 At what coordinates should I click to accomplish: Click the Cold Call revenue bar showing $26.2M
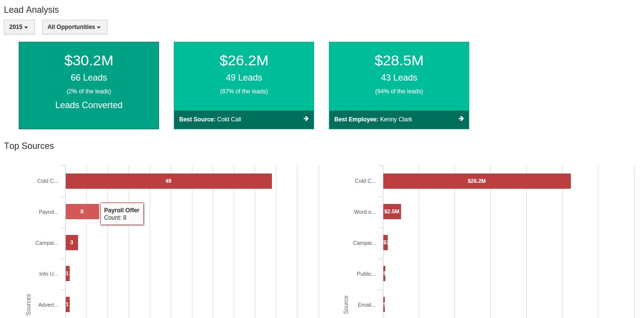coord(476,181)
